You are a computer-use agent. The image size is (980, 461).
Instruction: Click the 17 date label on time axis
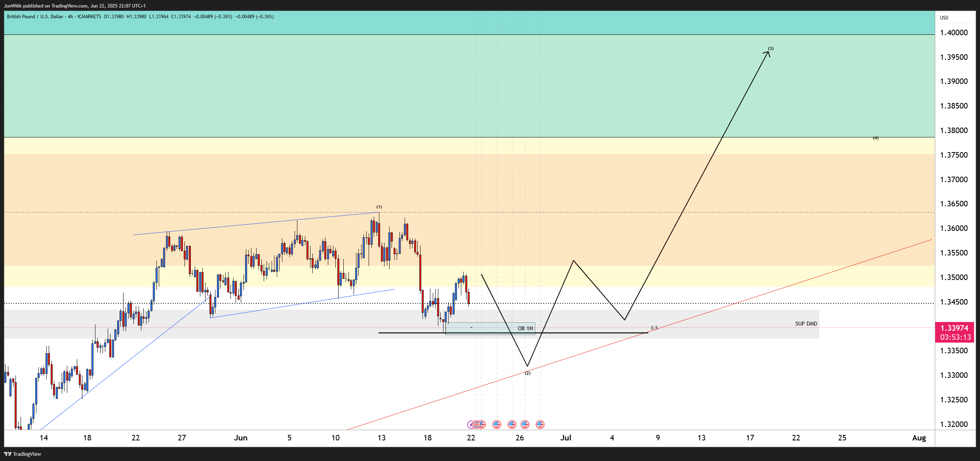pos(750,438)
